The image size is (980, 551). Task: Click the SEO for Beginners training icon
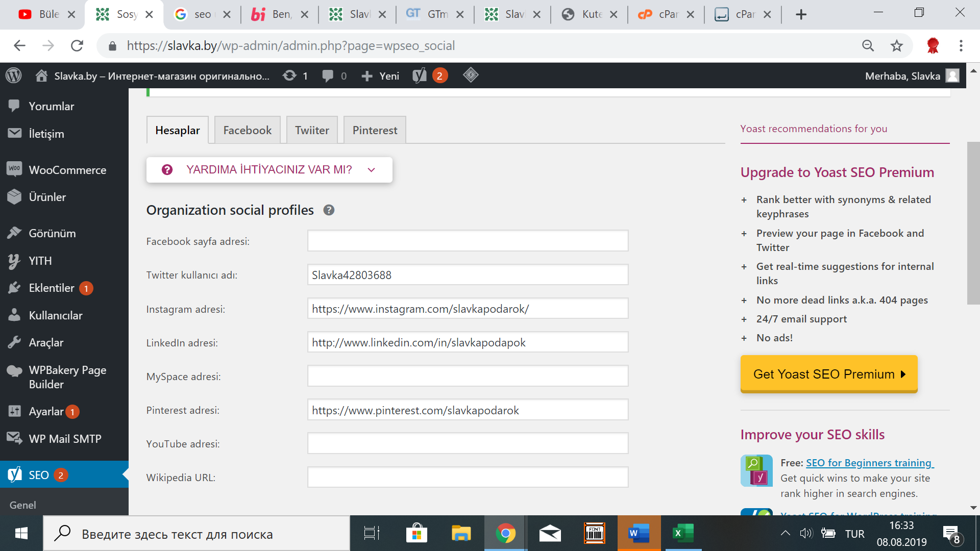coord(756,470)
